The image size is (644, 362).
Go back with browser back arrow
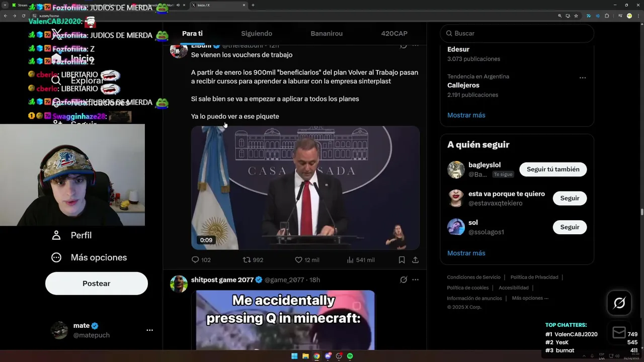tap(6, 16)
